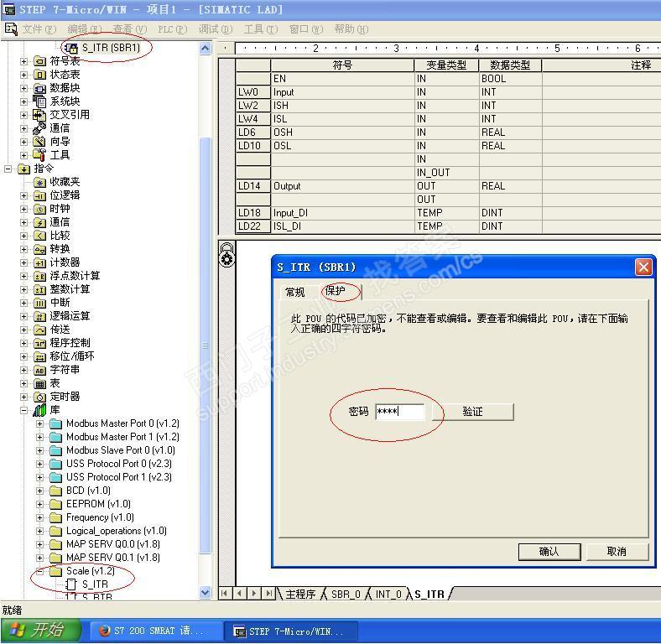Expand the 位逻辑 tree node
The image size is (661, 644).
click(24, 195)
